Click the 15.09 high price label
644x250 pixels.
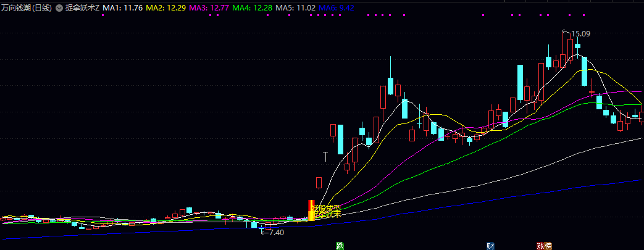click(x=581, y=34)
